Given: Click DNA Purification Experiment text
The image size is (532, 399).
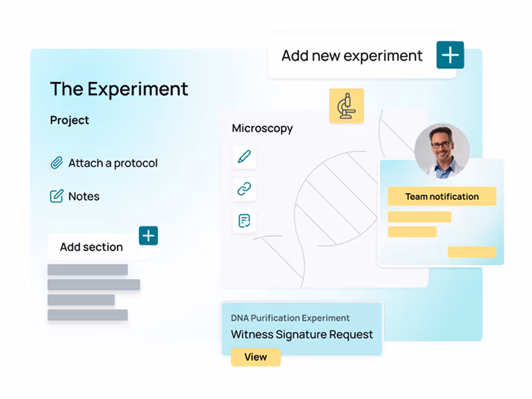Looking at the screenshot, I should pyautogui.click(x=290, y=318).
